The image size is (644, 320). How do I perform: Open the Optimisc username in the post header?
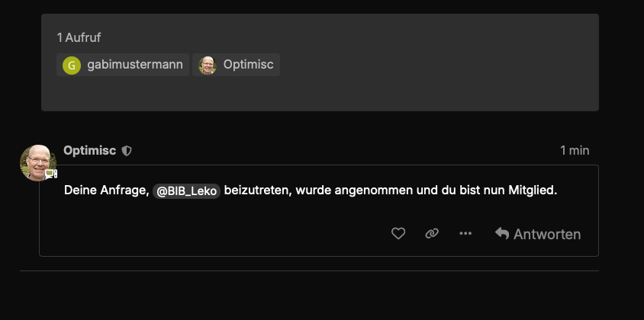(x=90, y=150)
